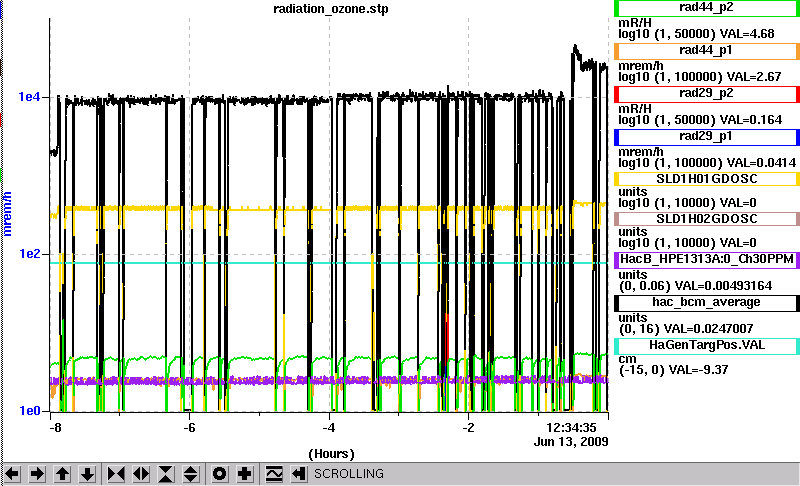Select the rad44_p1 orange legend entry
Viewport: 800px width, 486px height.
[x=707, y=50]
